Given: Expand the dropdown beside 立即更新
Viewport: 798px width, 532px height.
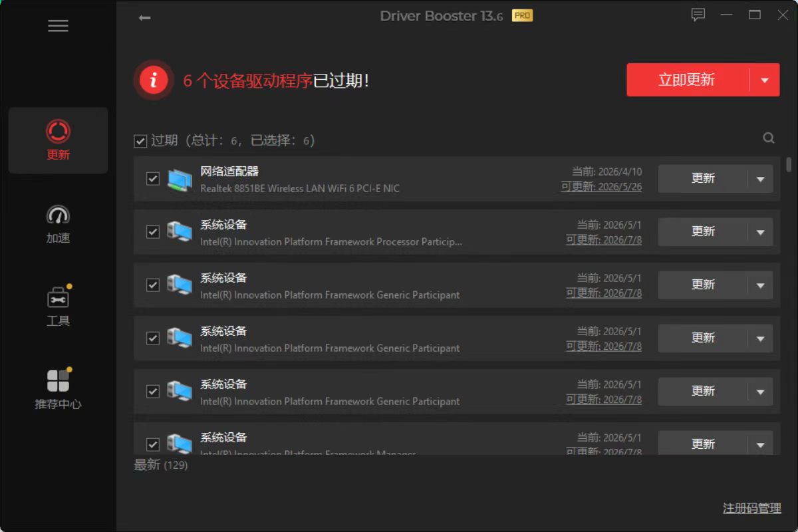Looking at the screenshot, I should [x=765, y=80].
